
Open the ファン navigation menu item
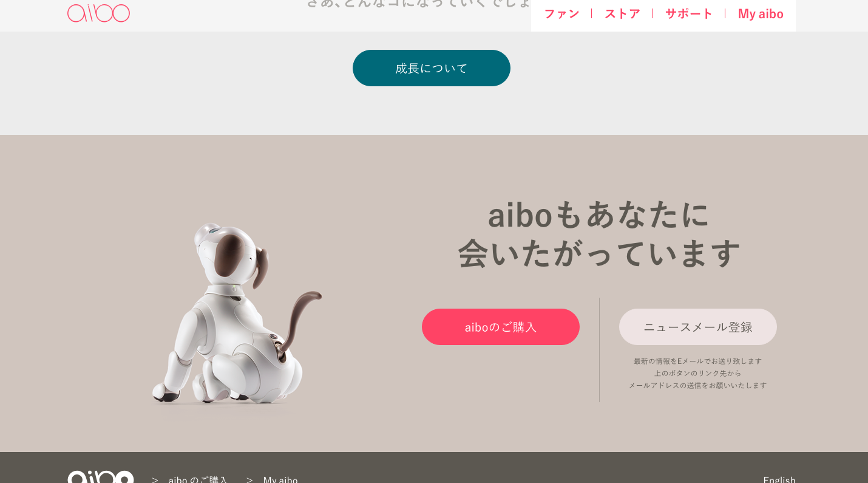click(x=561, y=13)
